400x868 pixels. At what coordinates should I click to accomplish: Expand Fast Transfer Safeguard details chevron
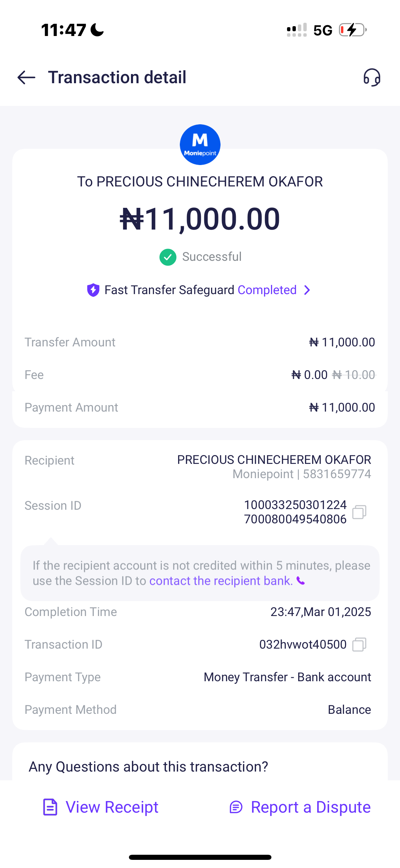pos(307,290)
